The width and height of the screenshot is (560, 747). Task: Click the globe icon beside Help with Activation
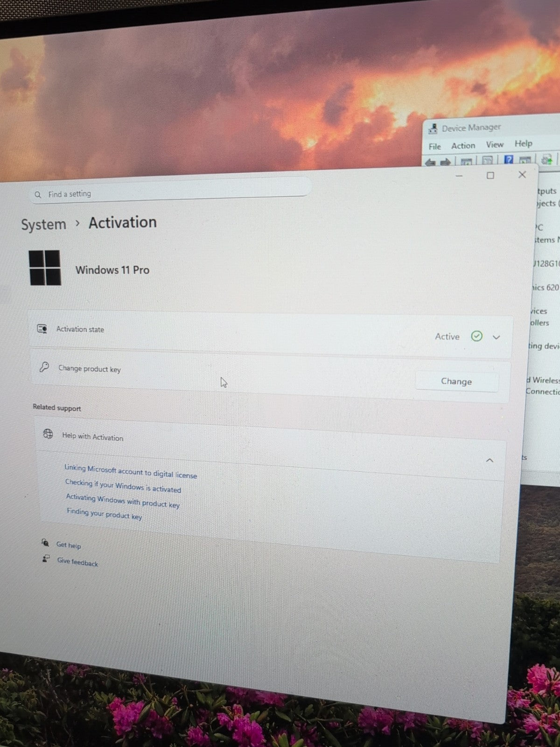click(x=48, y=434)
